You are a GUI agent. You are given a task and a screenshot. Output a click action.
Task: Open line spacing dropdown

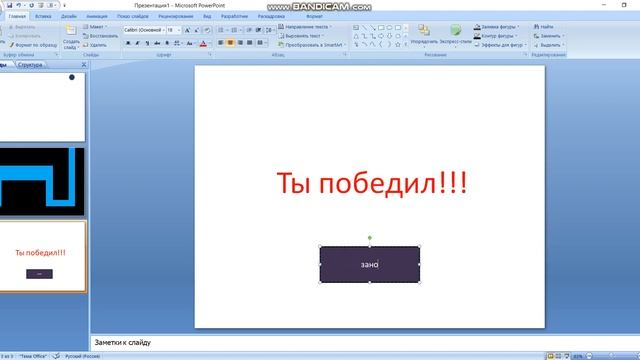(x=269, y=30)
